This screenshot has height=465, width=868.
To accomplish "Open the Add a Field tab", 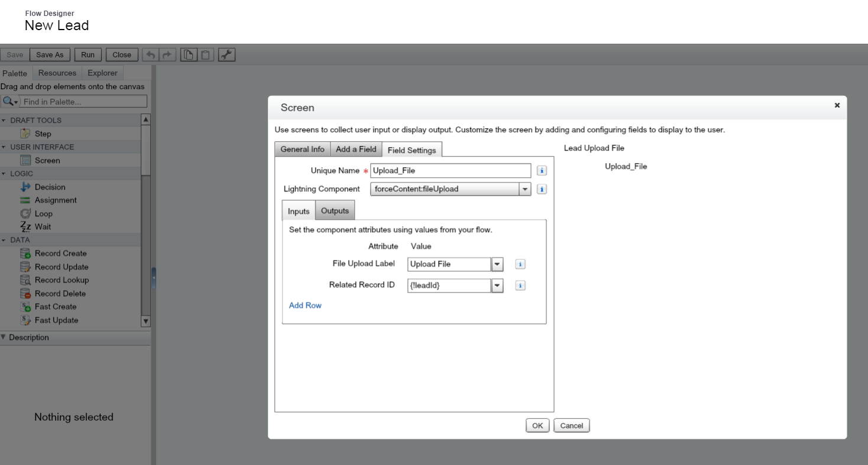I will pos(355,149).
